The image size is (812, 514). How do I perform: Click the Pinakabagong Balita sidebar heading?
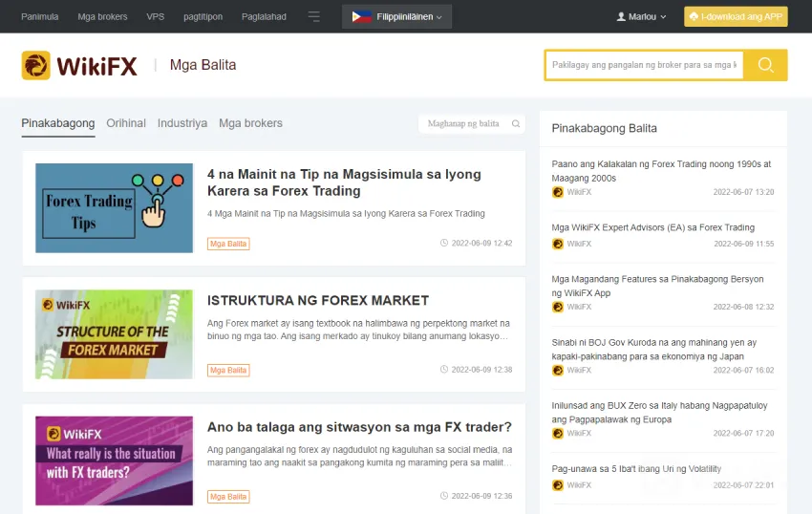(x=605, y=128)
